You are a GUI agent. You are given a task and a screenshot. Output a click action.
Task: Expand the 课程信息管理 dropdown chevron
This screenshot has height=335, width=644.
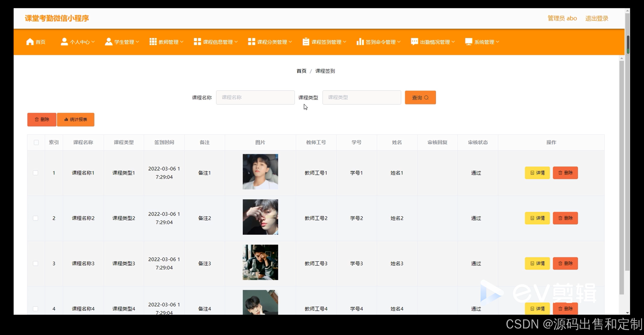[x=236, y=42]
